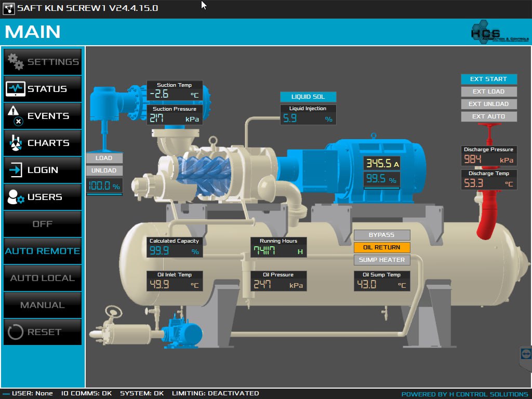This screenshot has height=399, width=532.
Task: Click the MAIN page title
Action: [33, 32]
